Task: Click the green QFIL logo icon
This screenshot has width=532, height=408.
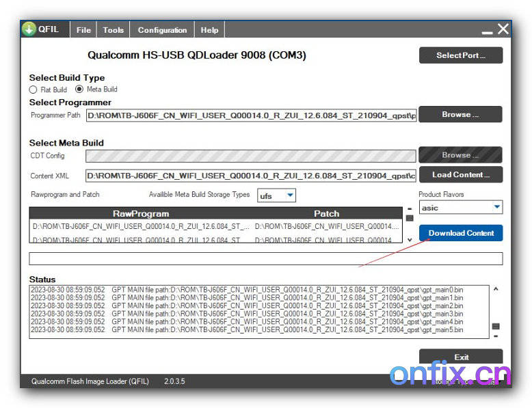Action: 29,29
